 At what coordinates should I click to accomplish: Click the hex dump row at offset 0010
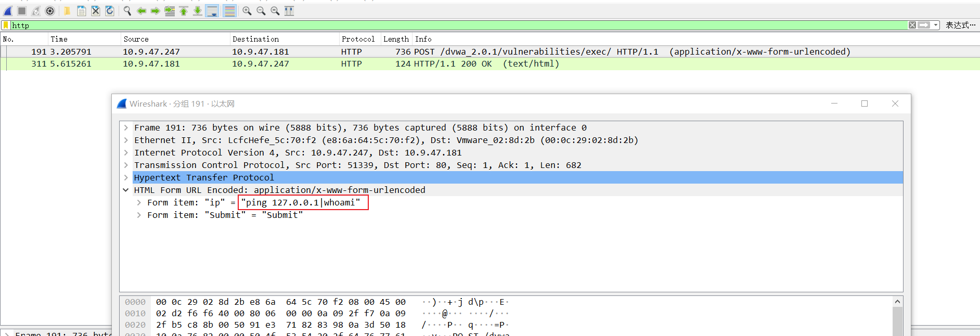pos(316,313)
